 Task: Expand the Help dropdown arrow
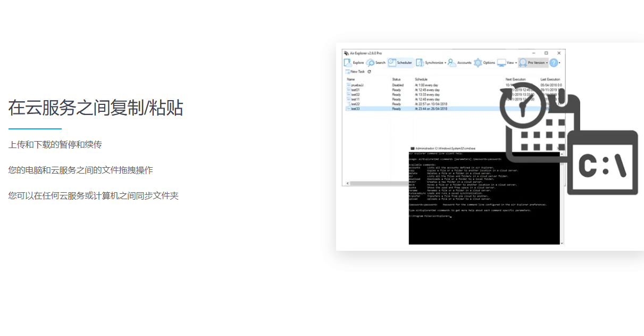pyautogui.click(x=559, y=63)
